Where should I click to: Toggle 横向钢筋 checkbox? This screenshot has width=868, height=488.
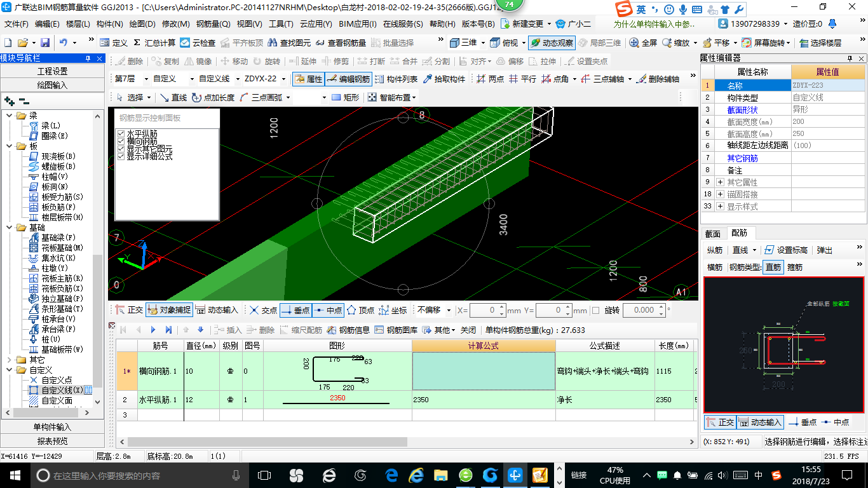(x=121, y=141)
